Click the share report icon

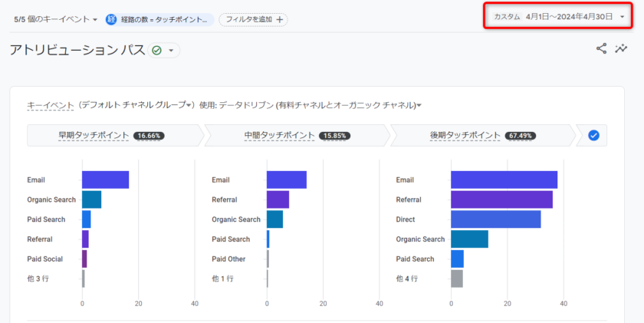(x=601, y=48)
